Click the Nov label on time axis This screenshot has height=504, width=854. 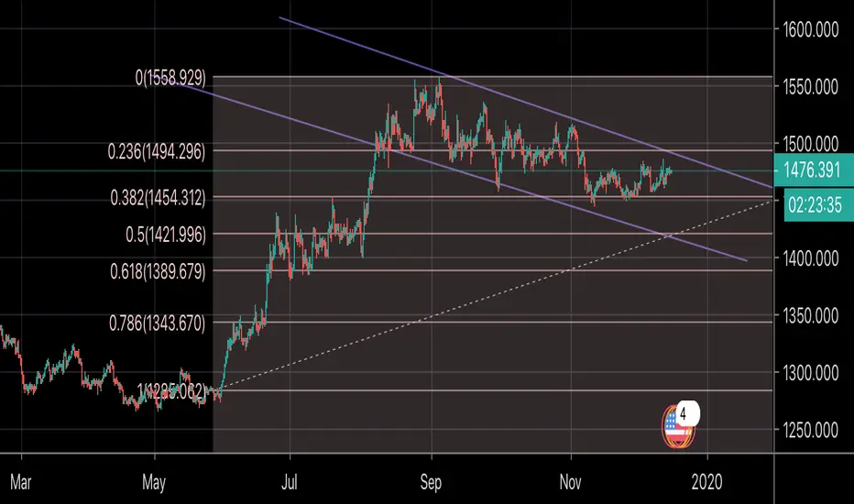click(x=570, y=482)
